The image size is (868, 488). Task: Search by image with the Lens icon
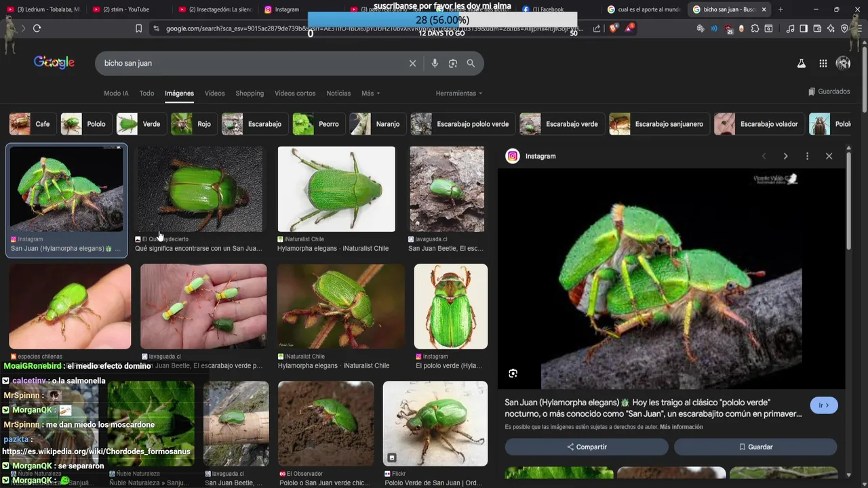click(x=452, y=63)
